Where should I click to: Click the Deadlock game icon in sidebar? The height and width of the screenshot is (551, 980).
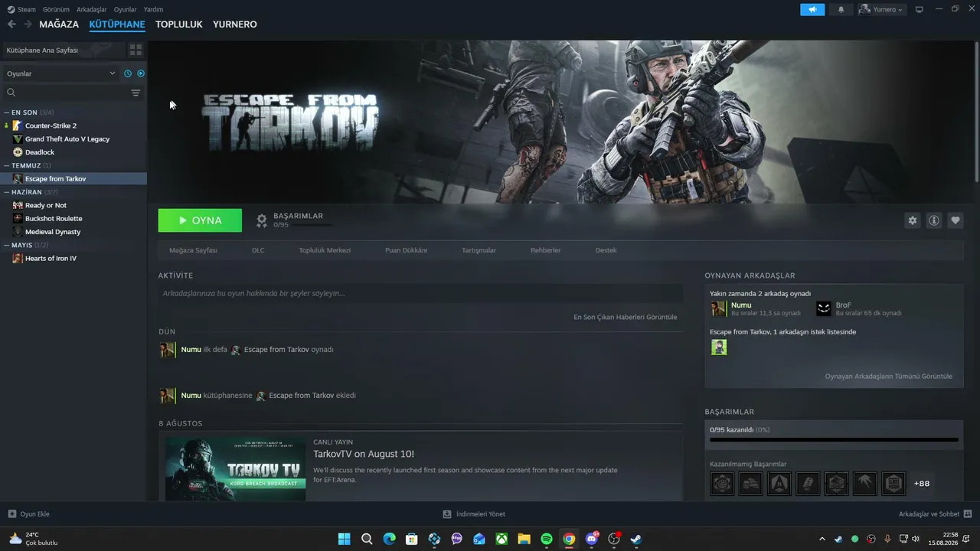point(18,152)
